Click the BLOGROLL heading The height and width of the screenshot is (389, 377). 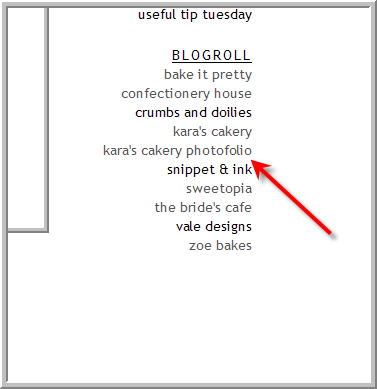click(212, 55)
